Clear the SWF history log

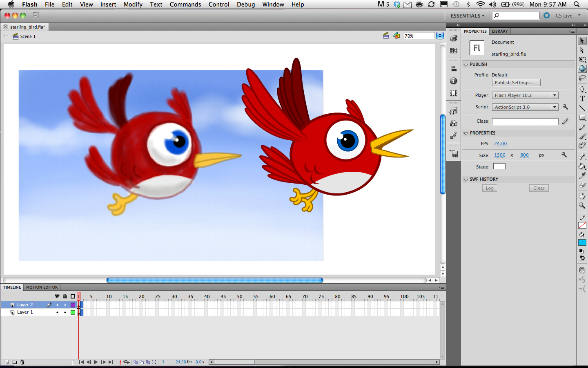(x=539, y=188)
